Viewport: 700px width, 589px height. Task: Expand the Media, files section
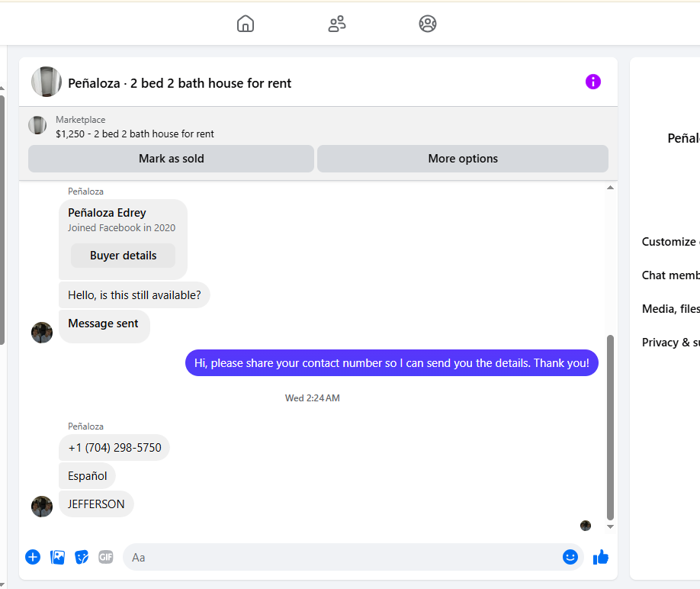(x=670, y=308)
